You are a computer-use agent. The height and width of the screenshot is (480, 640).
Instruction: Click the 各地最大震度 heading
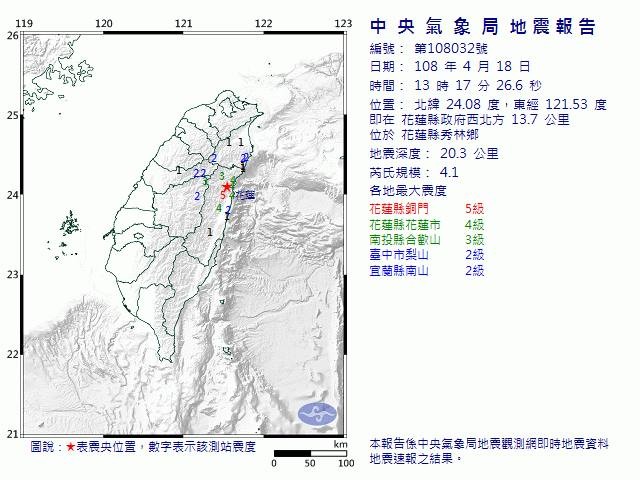click(407, 189)
